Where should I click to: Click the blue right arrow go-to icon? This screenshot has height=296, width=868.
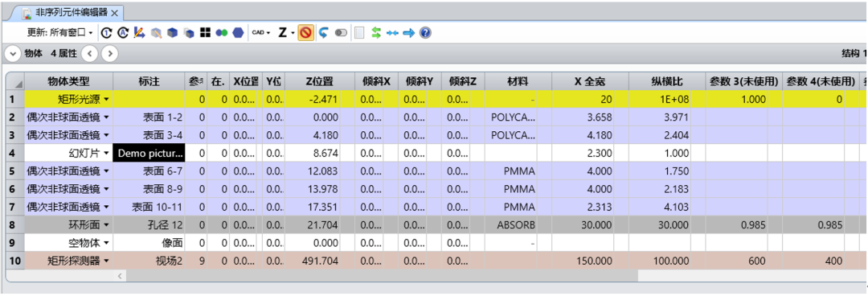point(408,33)
